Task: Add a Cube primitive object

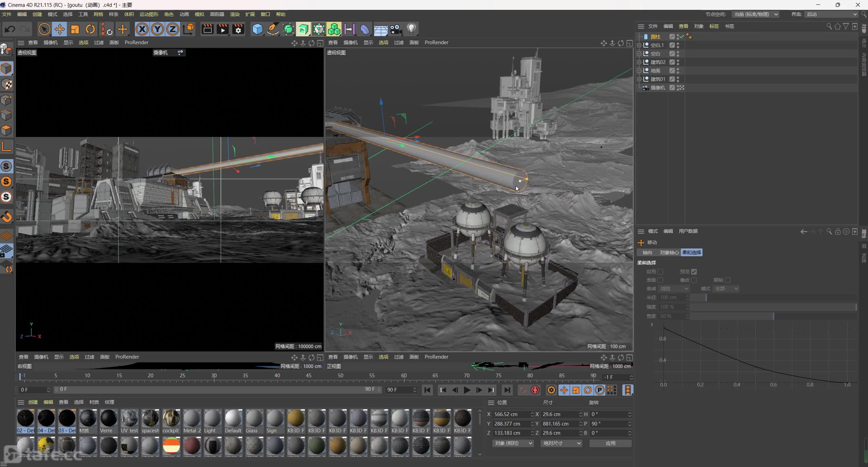Action: pos(257,29)
